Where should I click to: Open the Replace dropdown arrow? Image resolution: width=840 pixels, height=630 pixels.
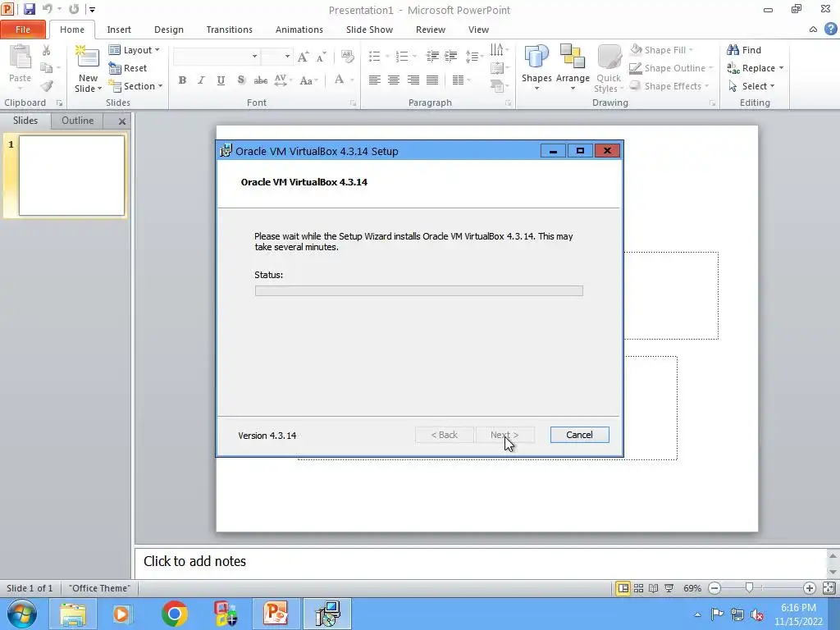click(781, 68)
